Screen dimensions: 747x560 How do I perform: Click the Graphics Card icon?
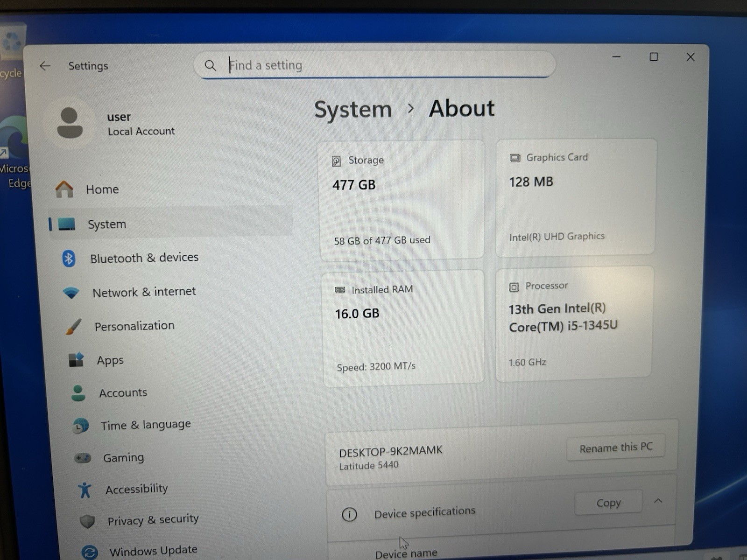point(515,158)
